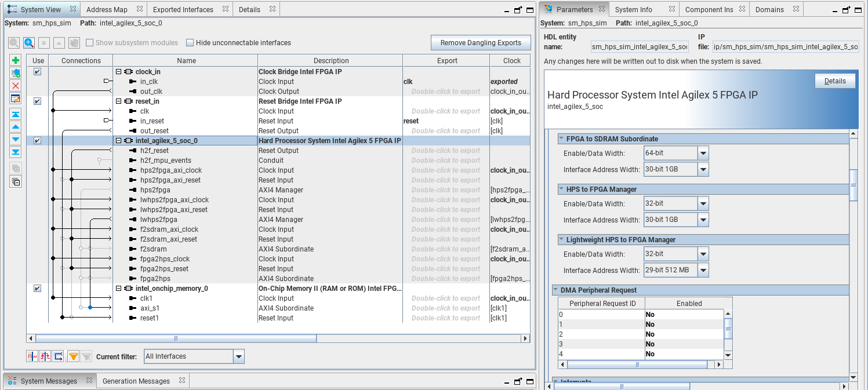Click the grey clear filter funnel icon
This screenshot has width=868, height=390.
click(x=86, y=356)
